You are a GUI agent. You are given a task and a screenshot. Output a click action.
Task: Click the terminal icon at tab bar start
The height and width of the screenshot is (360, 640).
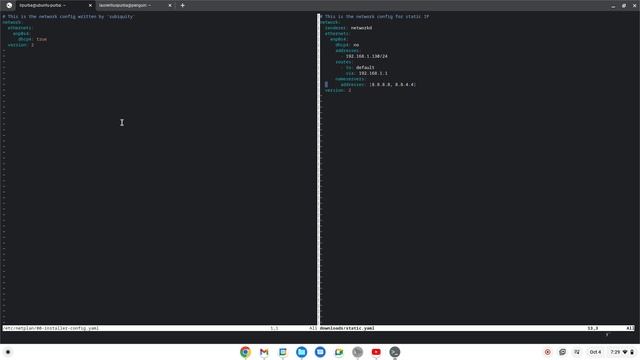pyautogui.click(x=9, y=5)
